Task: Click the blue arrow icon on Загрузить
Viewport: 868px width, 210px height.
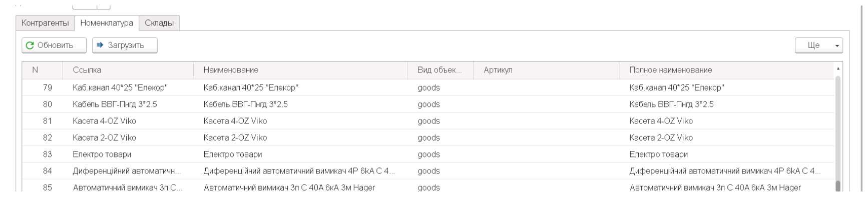Action: click(x=100, y=45)
